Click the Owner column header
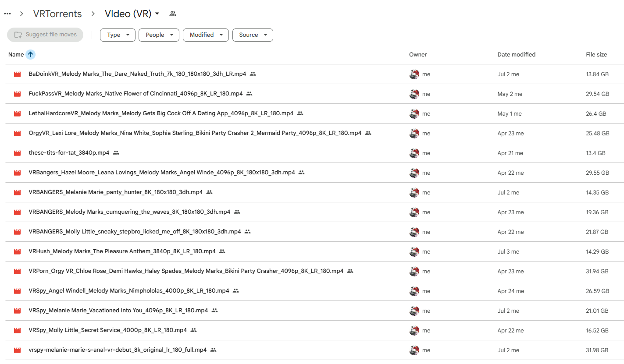This screenshot has width=624, height=364. click(x=418, y=55)
